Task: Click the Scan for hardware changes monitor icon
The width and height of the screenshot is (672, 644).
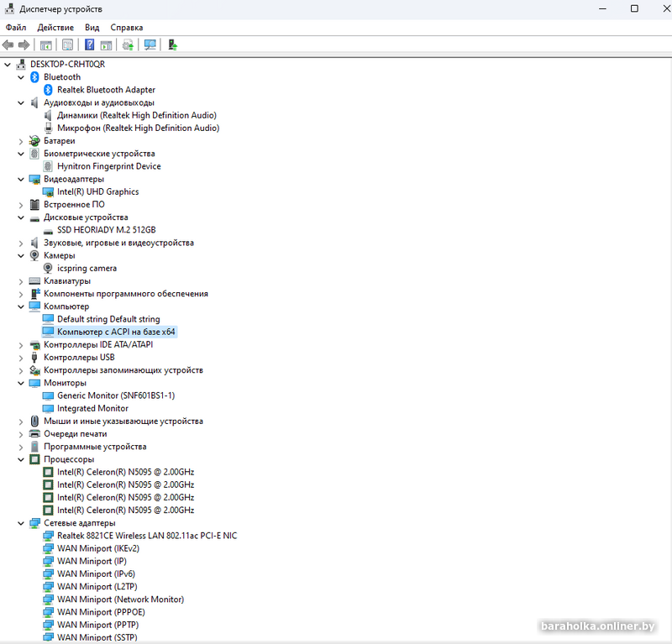Action: (x=150, y=45)
